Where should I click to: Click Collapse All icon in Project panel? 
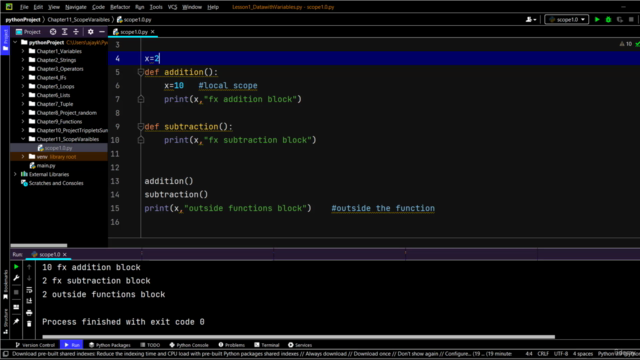tap(76, 31)
